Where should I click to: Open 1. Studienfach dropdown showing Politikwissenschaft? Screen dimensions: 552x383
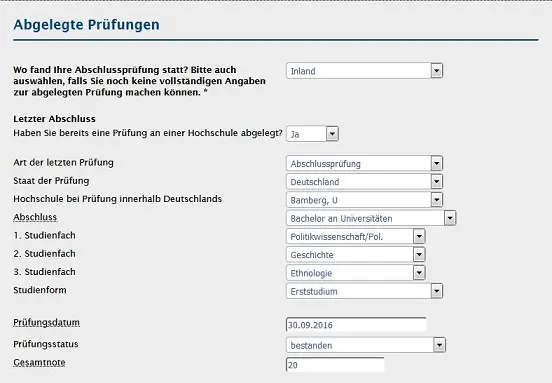point(356,237)
